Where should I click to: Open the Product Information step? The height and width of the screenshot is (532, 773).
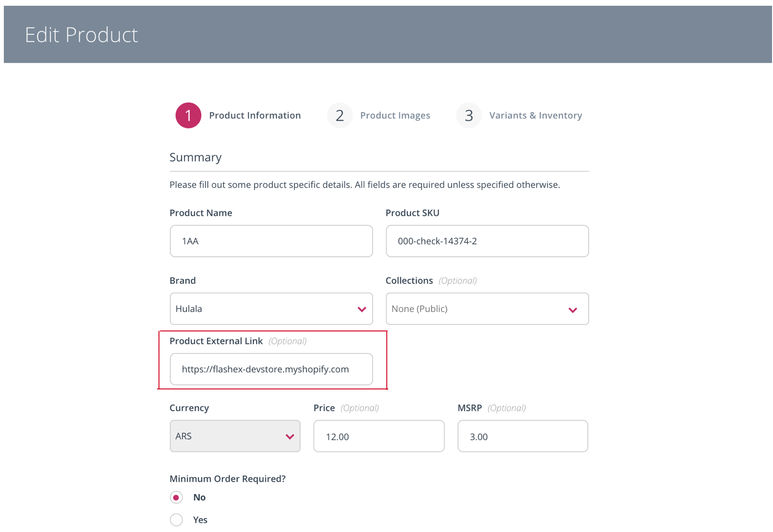[x=255, y=116]
